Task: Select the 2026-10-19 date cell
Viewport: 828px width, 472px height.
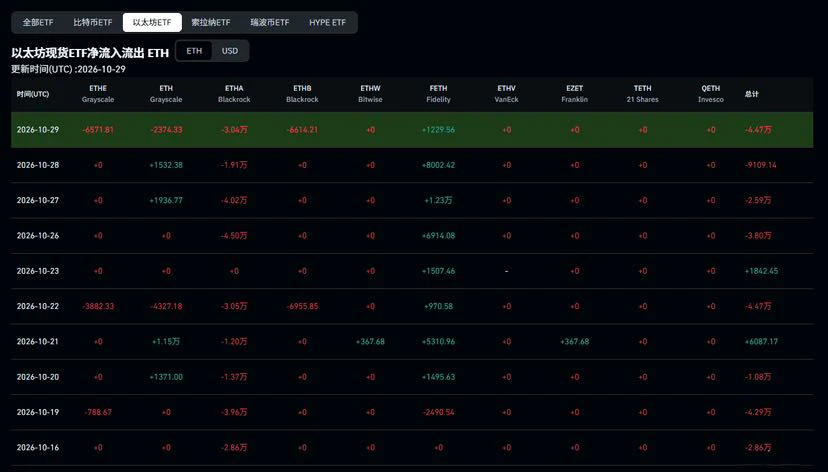Action: coord(38,412)
